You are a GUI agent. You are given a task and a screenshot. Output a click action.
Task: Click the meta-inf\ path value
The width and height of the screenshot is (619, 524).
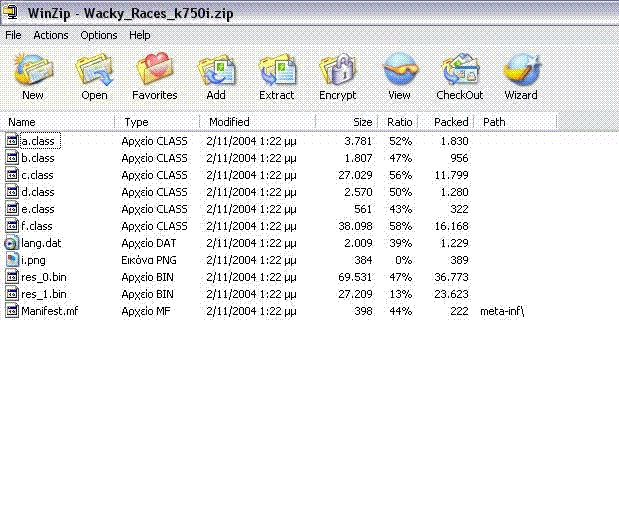(502, 311)
